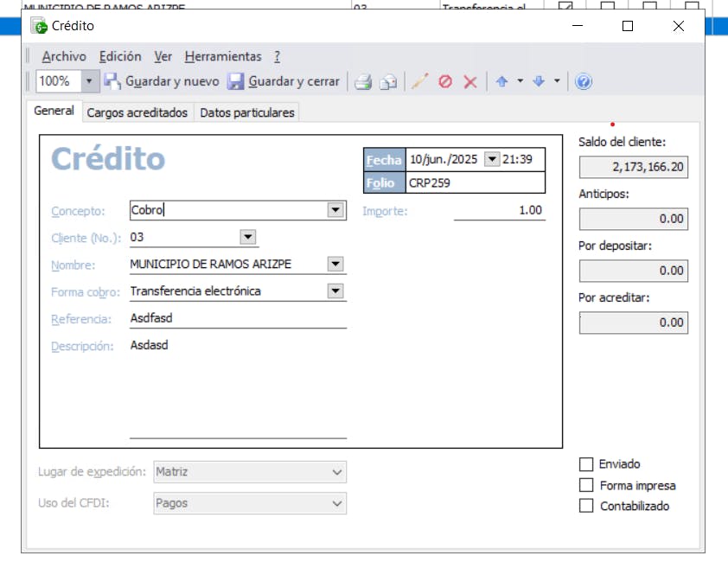Click the Referencia field with Asdfasd
The image size is (728, 562).
pos(238,318)
